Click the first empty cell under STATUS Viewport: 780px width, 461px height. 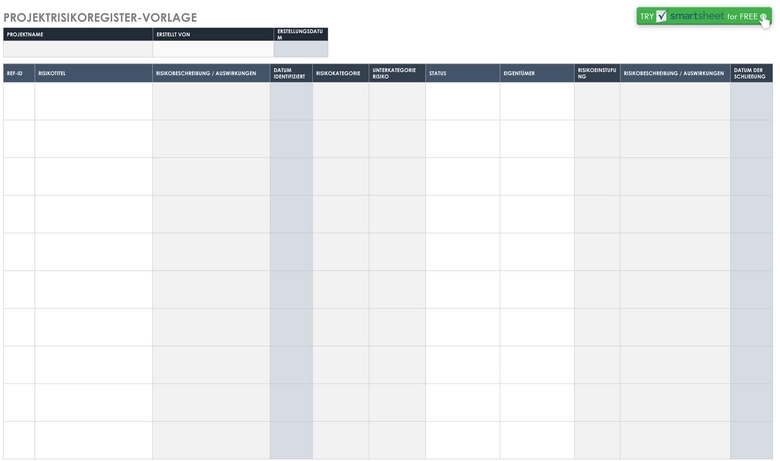tap(463, 101)
